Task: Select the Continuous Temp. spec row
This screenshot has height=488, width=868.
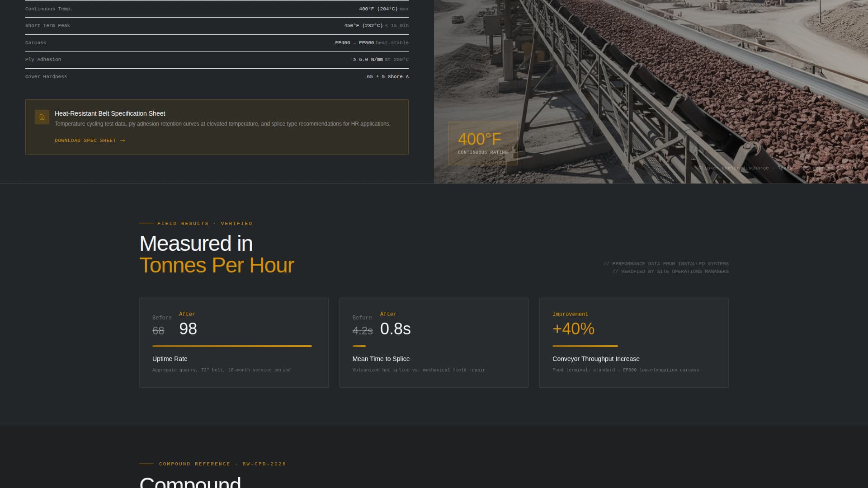Action: pos(217,9)
